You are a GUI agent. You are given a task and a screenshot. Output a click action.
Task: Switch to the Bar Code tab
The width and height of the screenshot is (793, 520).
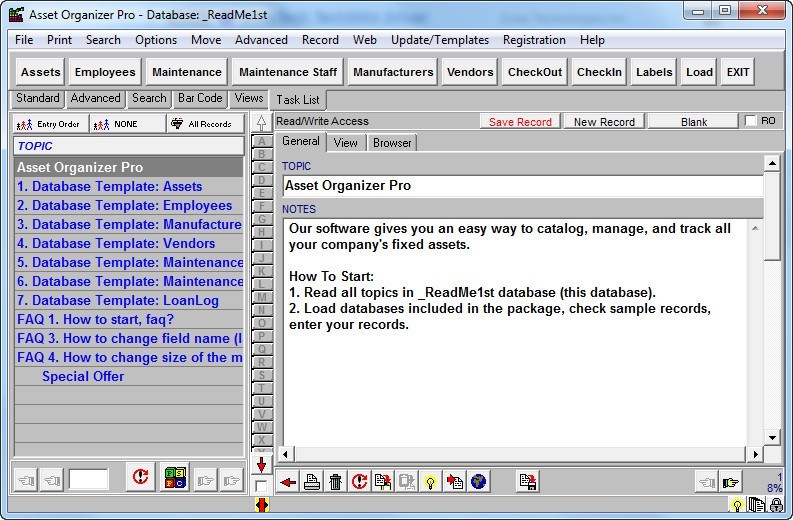200,98
